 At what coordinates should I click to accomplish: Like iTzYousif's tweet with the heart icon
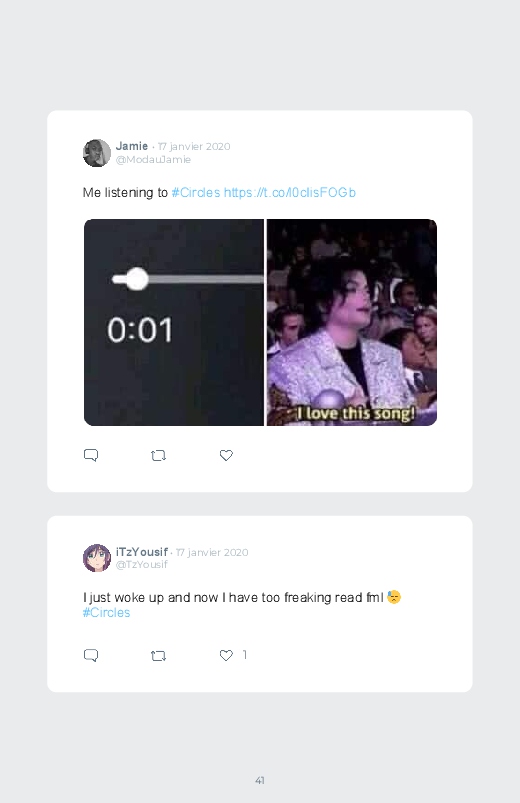[x=226, y=655]
